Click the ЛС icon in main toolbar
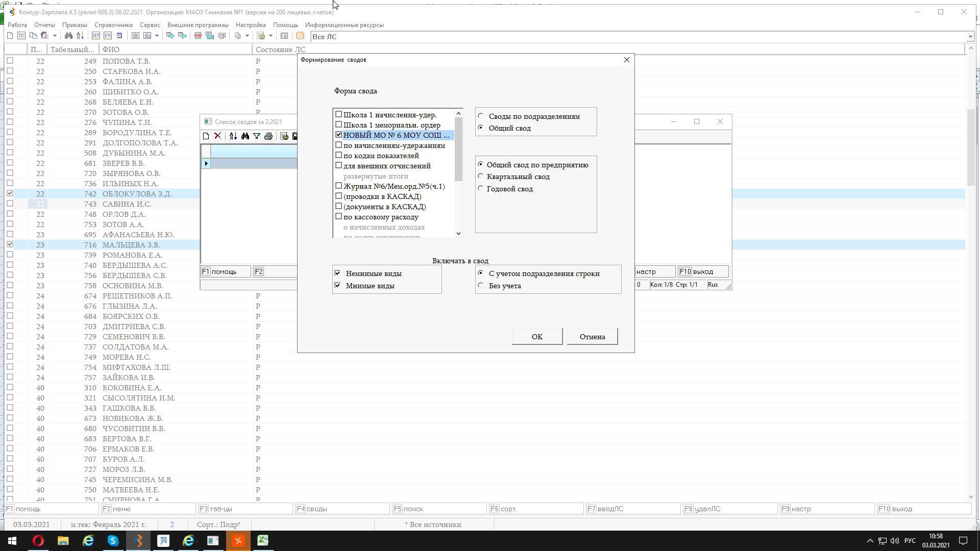This screenshot has width=980, height=551. [21, 36]
